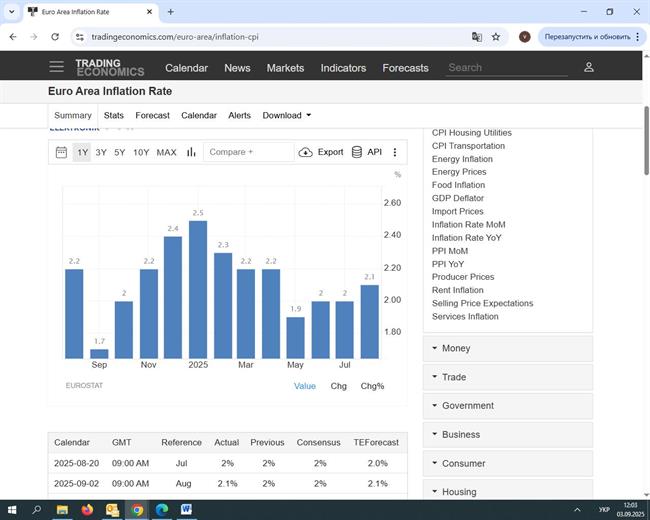Click the Trading Economics logo
This screenshot has width=650, height=520.
click(x=110, y=68)
